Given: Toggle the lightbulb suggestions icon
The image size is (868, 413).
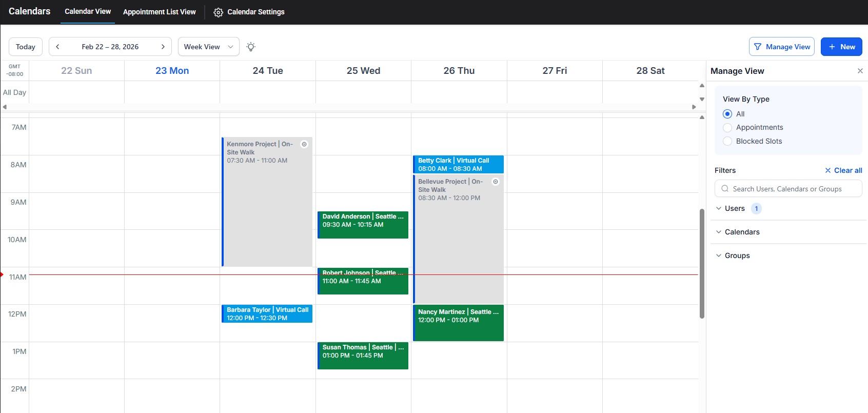Looking at the screenshot, I should [x=251, y=47].
